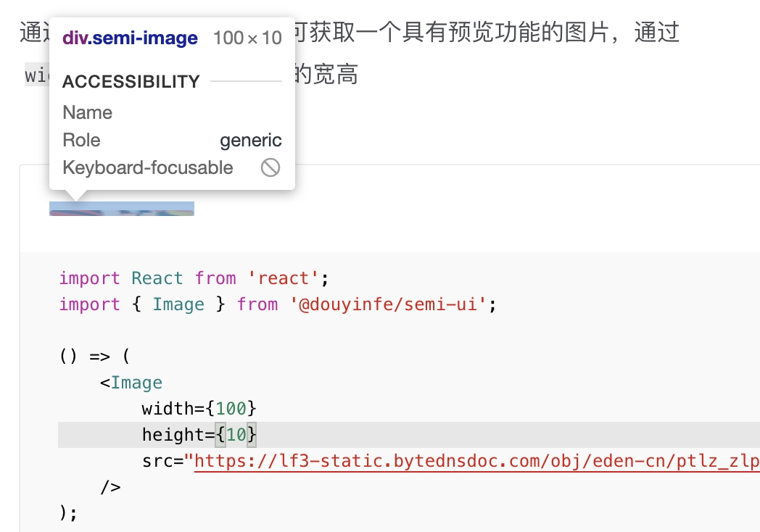Click the Keyboard-focusable label text
The height and width of the screenshot is (532, 760).
(x=147, y=167)
